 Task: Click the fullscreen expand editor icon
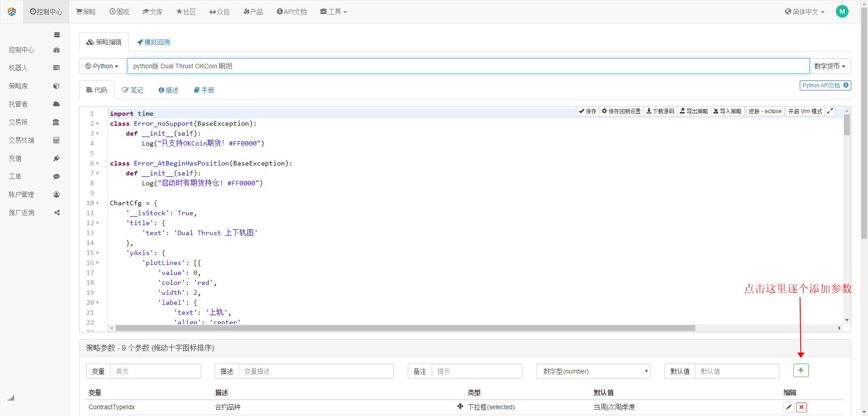coord(830,111)
